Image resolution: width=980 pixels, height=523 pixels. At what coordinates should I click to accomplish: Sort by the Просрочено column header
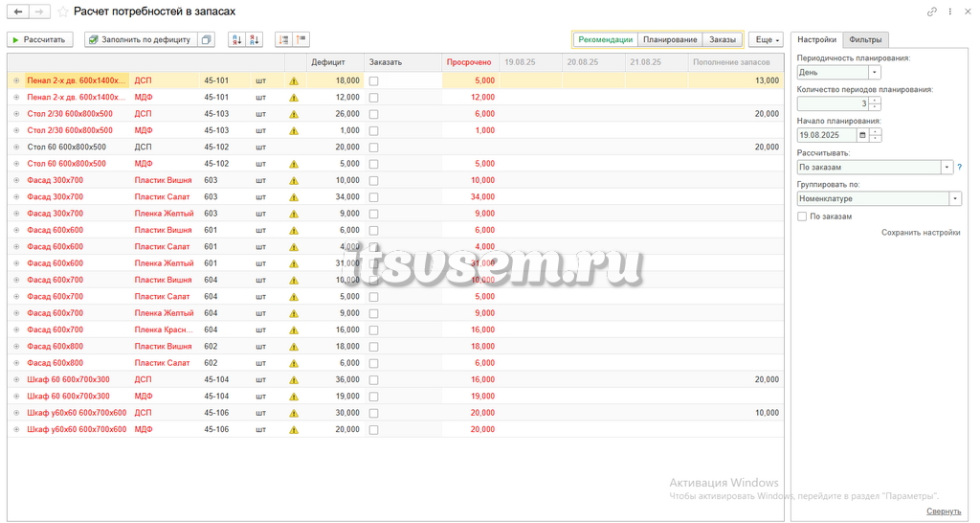click(x=471, y=62)
